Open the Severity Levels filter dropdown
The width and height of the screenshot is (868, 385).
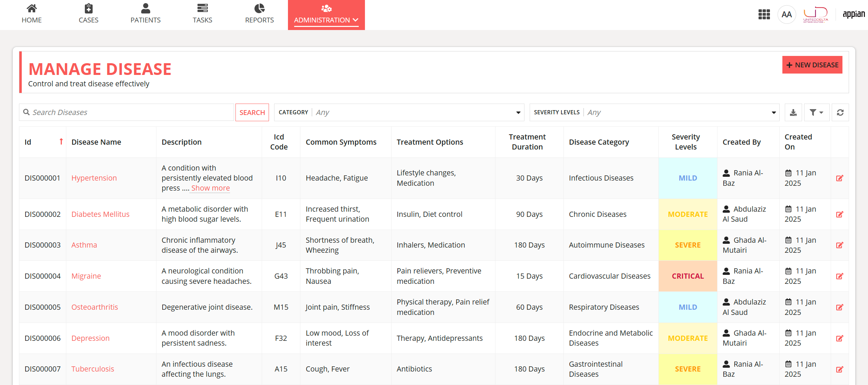(x=655, y=113)
